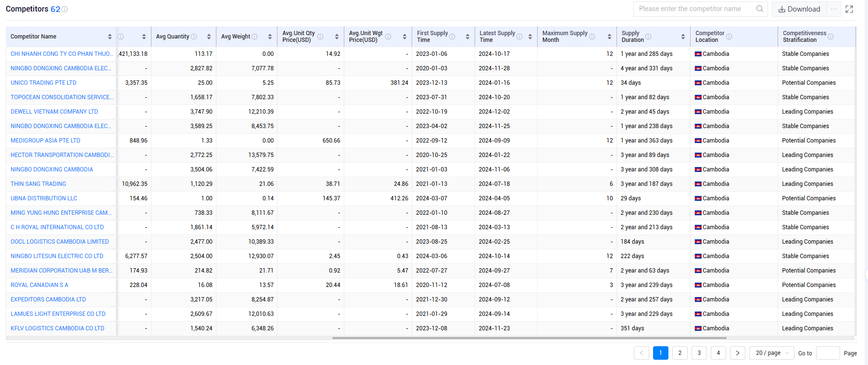The image size is (868, 365).
Task: Click the fullscreen expand icon
Action: 849,9
